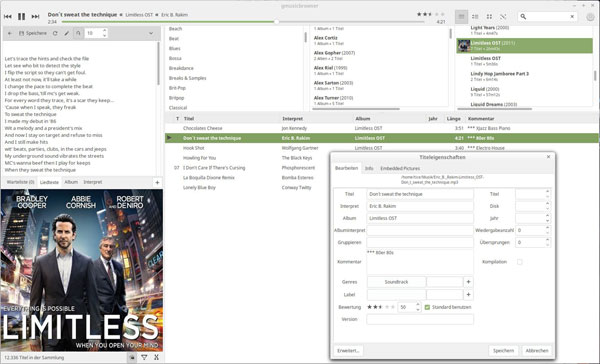The height and width of the screenshot is (364, 600).
Task: Go back in the lyrics panel
Action: pyautogui.click(x=10, y=33)
